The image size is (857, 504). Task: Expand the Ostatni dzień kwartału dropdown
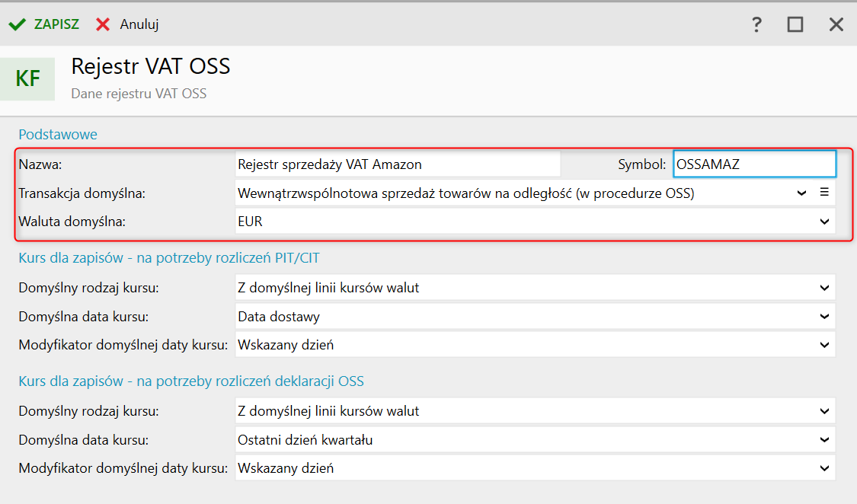point(824,439)
